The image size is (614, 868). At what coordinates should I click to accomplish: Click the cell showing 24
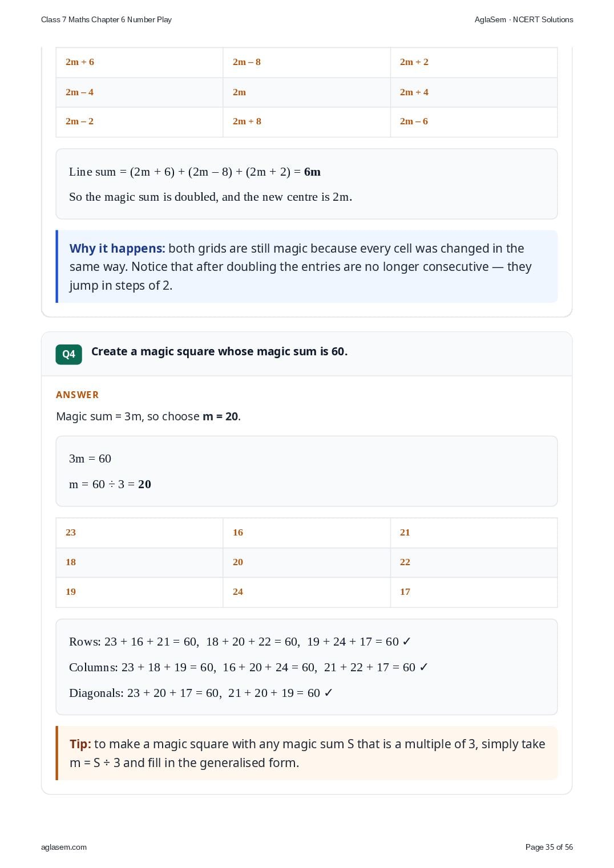coord(306,592)
